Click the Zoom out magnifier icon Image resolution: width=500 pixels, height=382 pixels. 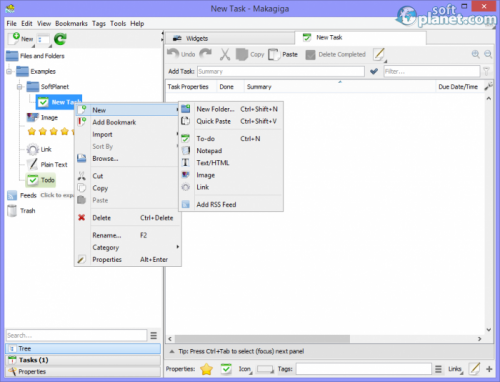[488, 54]
